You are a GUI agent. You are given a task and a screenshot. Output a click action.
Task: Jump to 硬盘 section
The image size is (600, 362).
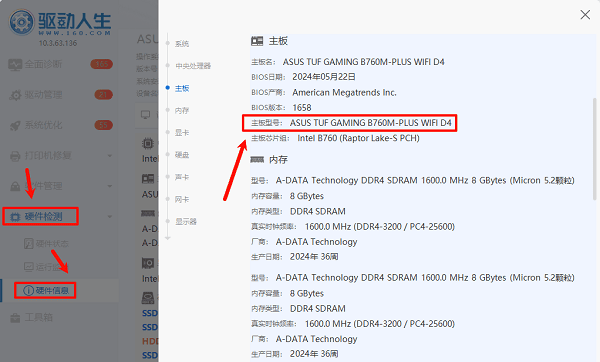coord(182,155)
